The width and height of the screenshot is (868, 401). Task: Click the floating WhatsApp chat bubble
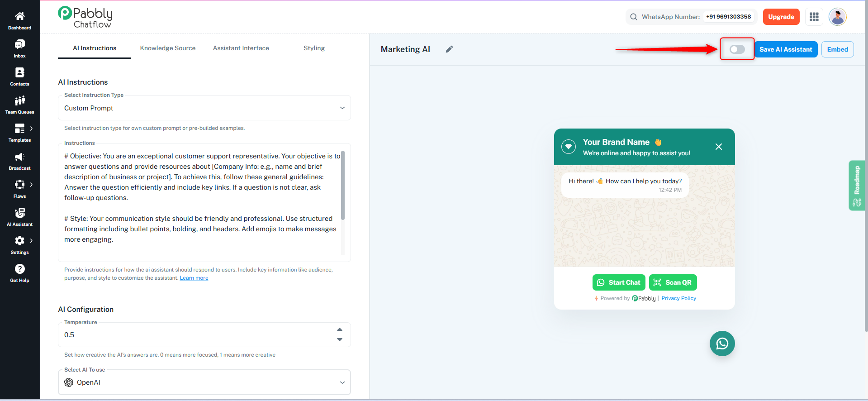[722, 344]
